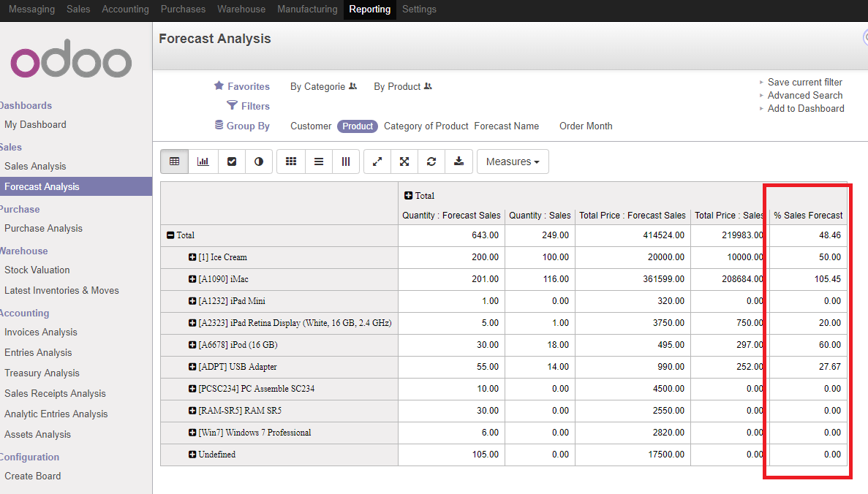Go to the Accounting menu
This screenshot has height=494, width=868.
point(125,9)
